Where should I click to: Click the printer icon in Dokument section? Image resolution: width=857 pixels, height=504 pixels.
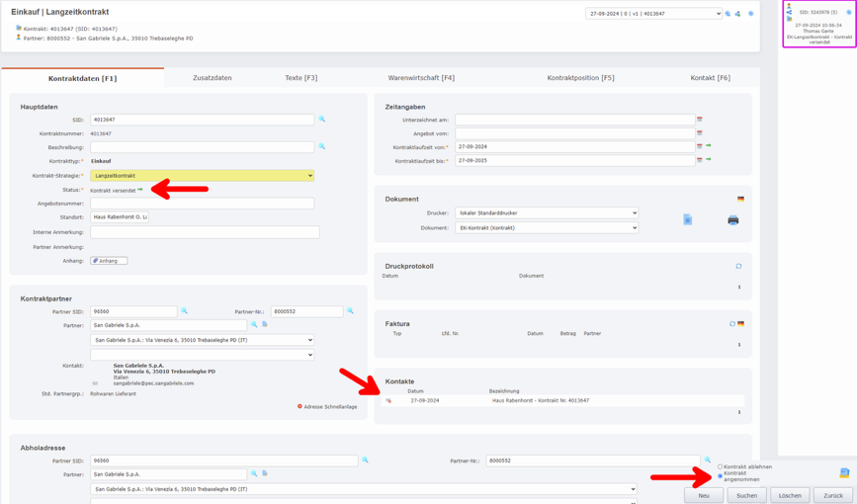pyautogui.click(x=732, y=220)
